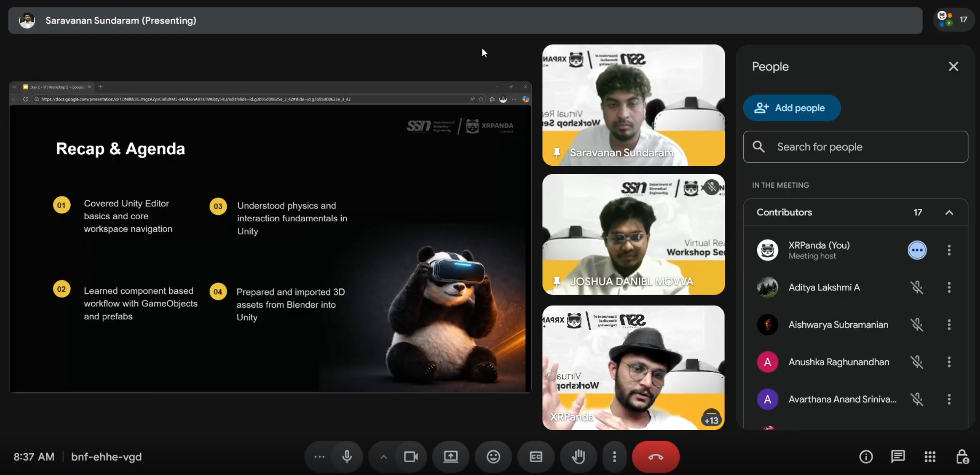Open the chat messages panel
Image resolution: width=980 pixels, height=475 pixels.
pos(898,457)
